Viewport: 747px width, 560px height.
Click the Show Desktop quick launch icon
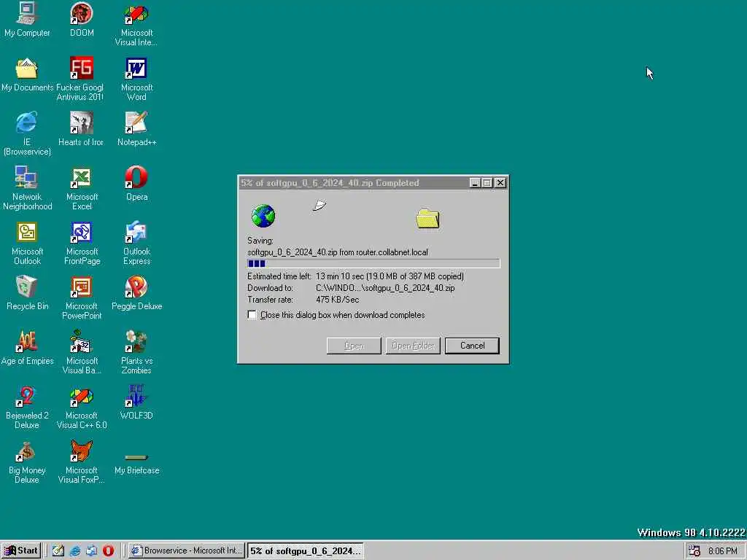click(58, 551)
